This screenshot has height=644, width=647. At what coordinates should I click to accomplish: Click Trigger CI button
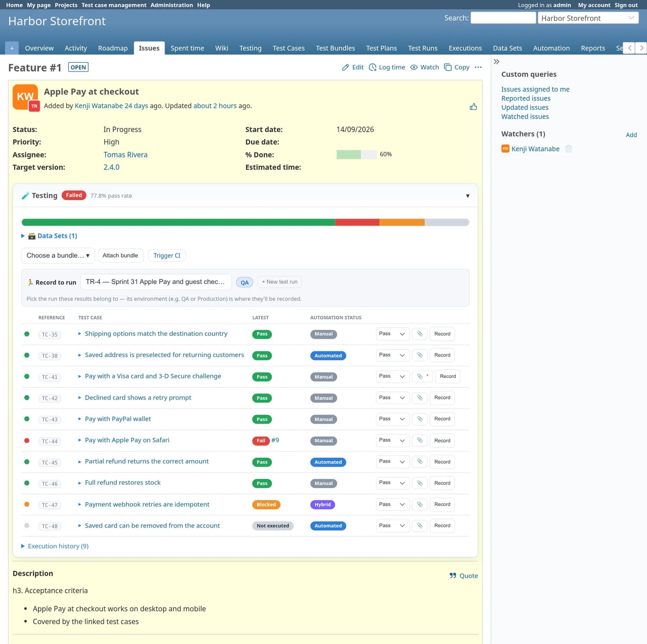click(167, 255)
